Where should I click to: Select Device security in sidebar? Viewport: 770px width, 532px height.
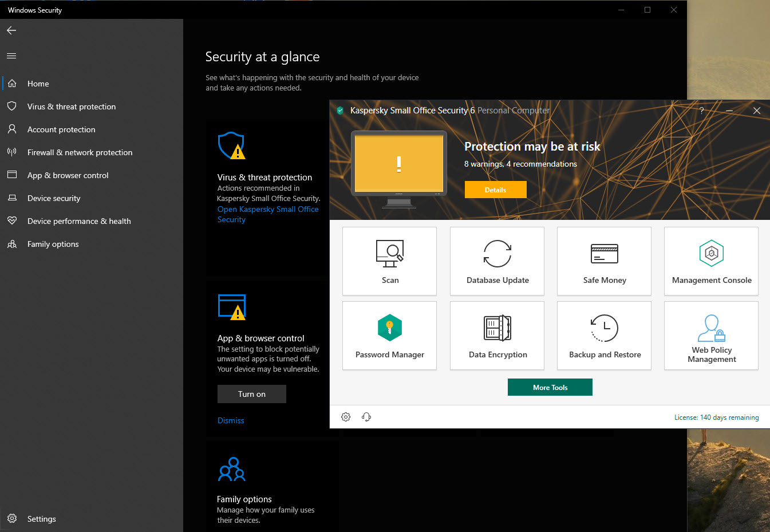point(92,198)
